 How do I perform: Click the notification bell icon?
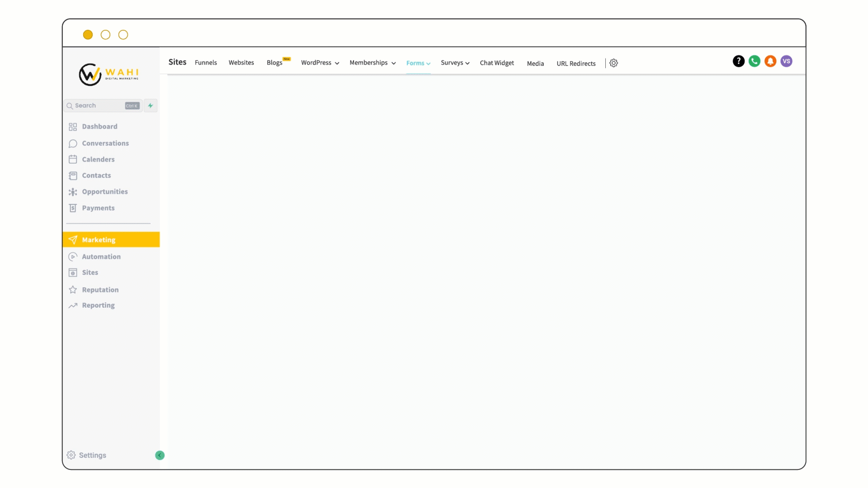(x=770, y=61)
